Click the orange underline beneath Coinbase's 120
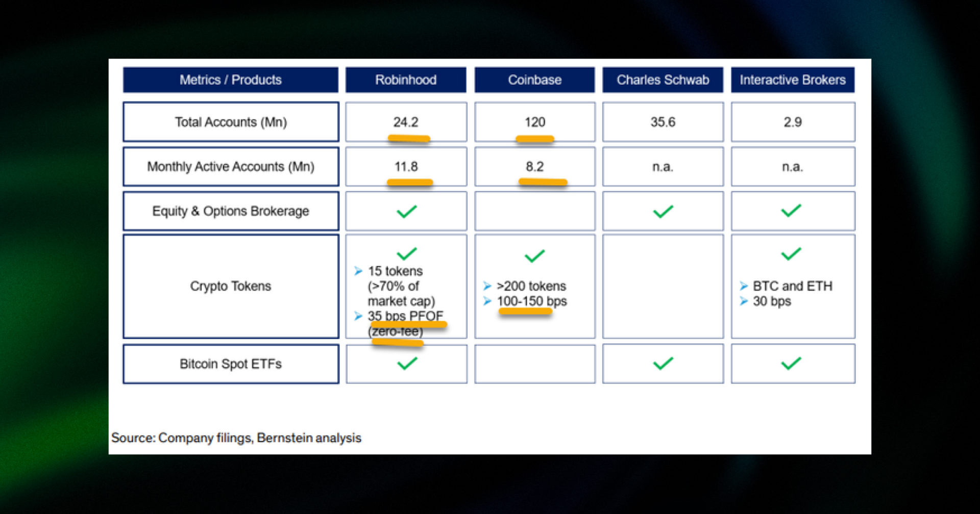The image size is (980, 514). 534,139
